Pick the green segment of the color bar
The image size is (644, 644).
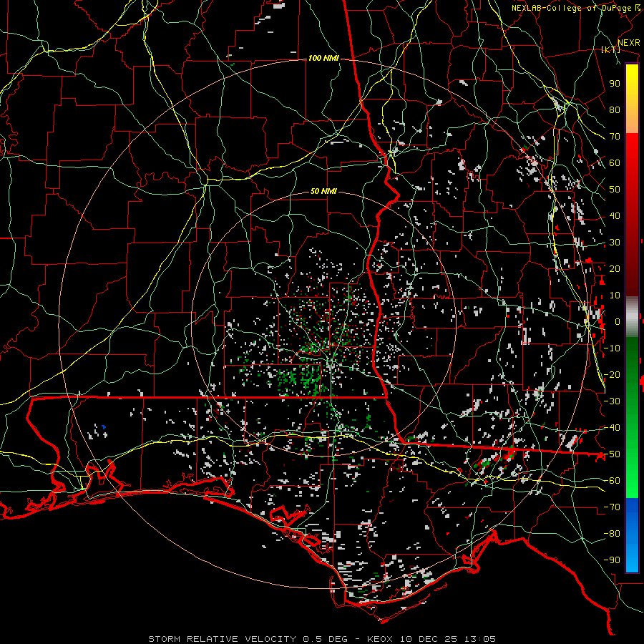[x=632, y=418]
